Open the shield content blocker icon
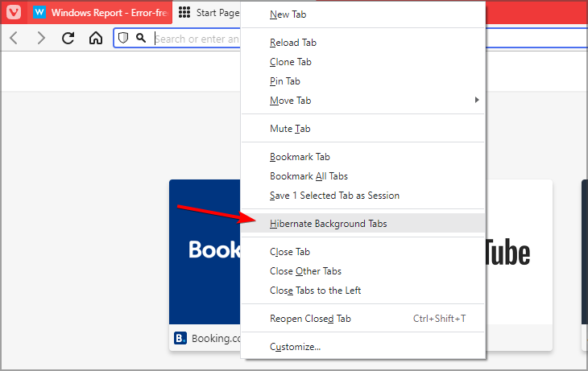The image size is (588, 371). point(123,38)
